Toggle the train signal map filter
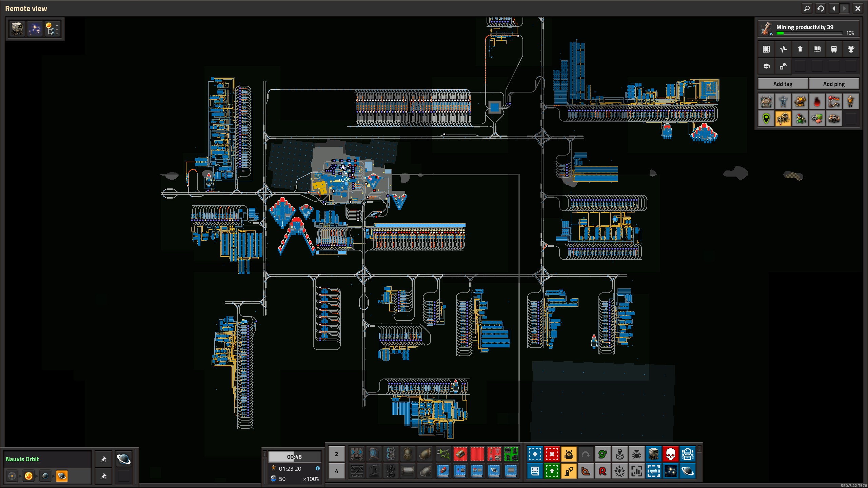The image size is (868, 488). coord(800,119)
